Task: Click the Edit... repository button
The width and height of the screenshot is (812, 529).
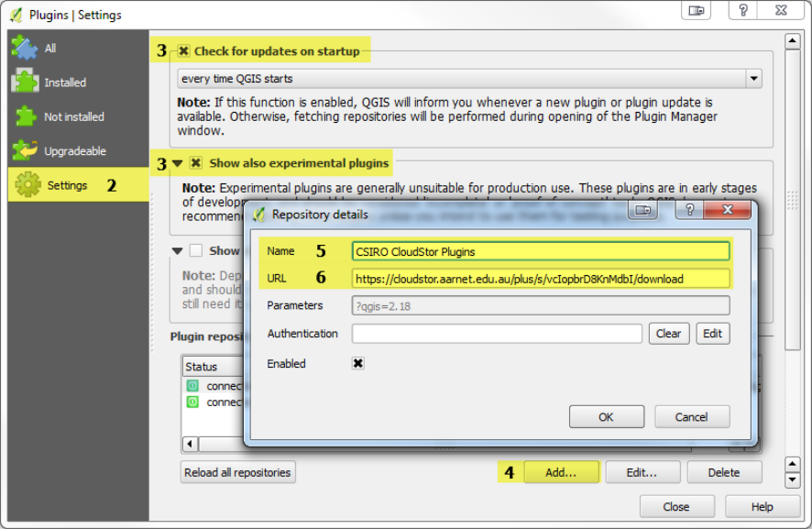Action: tap(642, 472)
